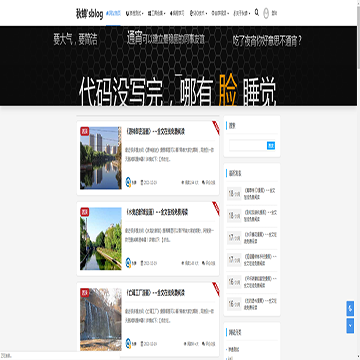Expand the last navigation dropdown before the search icon

click(x=242, y=13)
